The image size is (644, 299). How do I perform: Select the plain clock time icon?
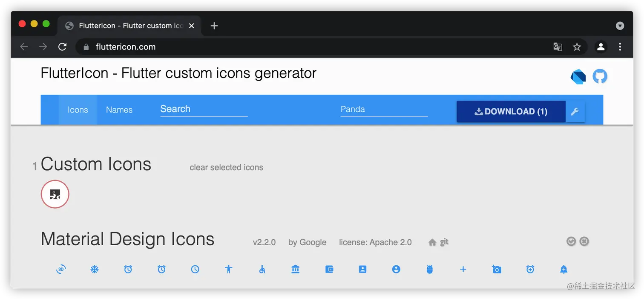(195, 269)
